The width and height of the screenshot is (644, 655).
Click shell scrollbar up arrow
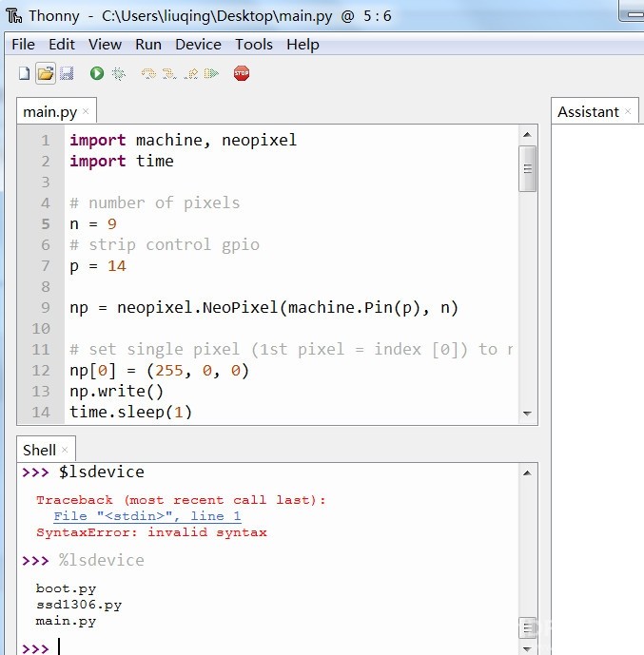coord(527,472)
